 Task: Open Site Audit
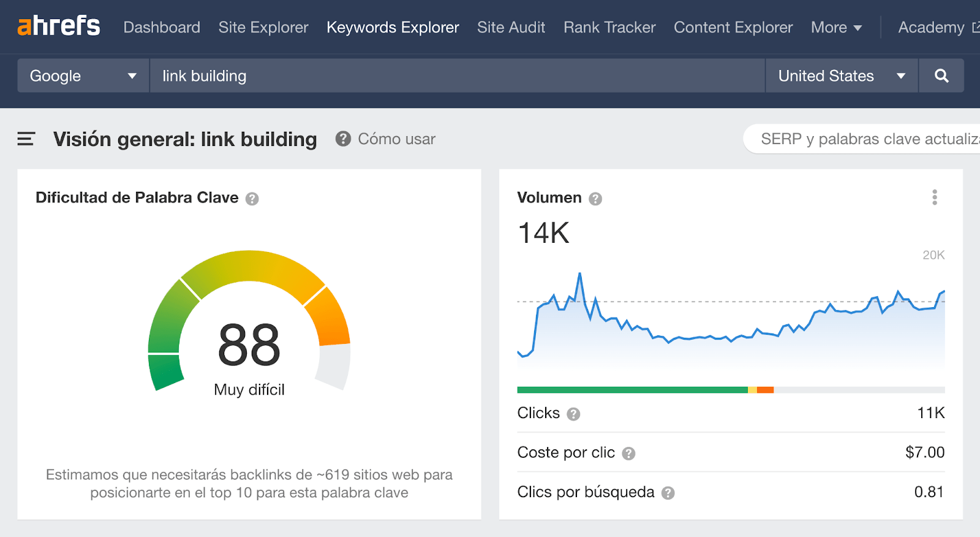pyautogui.click(x=511, y=28)
